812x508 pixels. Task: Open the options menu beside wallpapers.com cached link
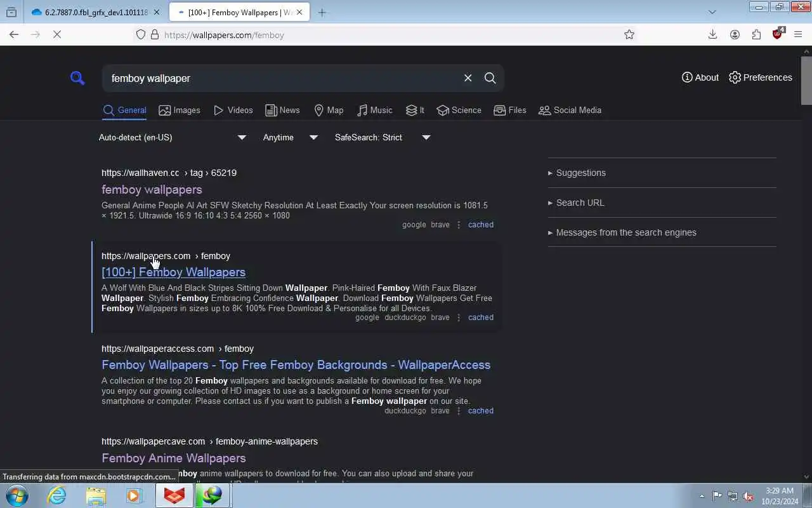coord(459,317)
